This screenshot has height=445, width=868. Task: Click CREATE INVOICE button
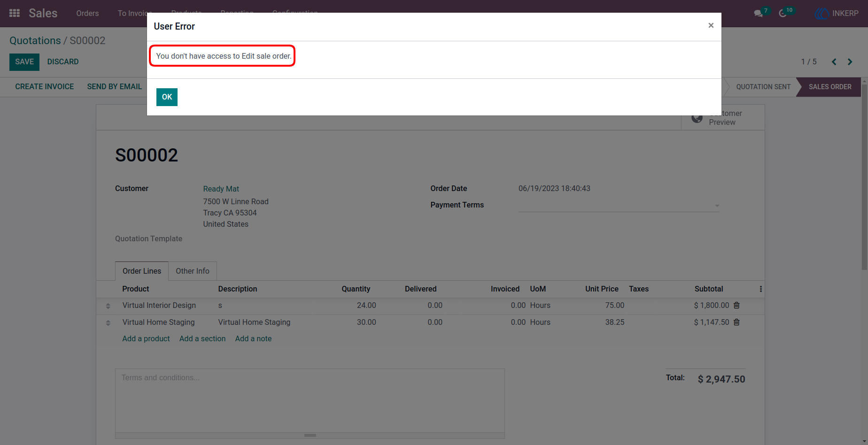point(45,87)
